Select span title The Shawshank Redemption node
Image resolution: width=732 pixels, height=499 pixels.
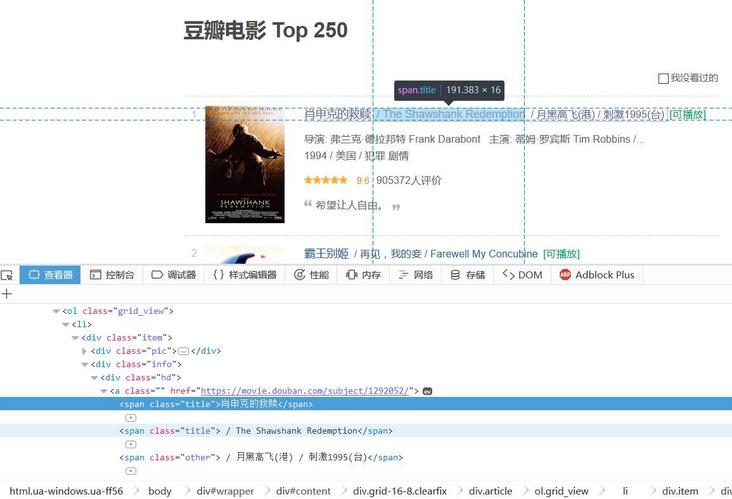(x=366, y=430)
